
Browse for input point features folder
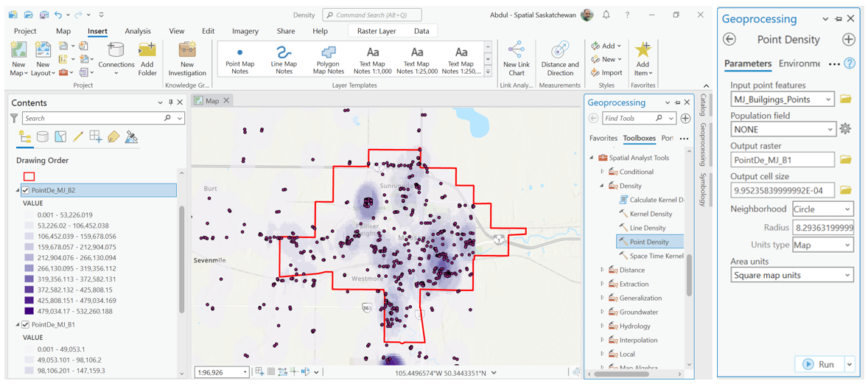pyautogui.click(x=845, y=100)
